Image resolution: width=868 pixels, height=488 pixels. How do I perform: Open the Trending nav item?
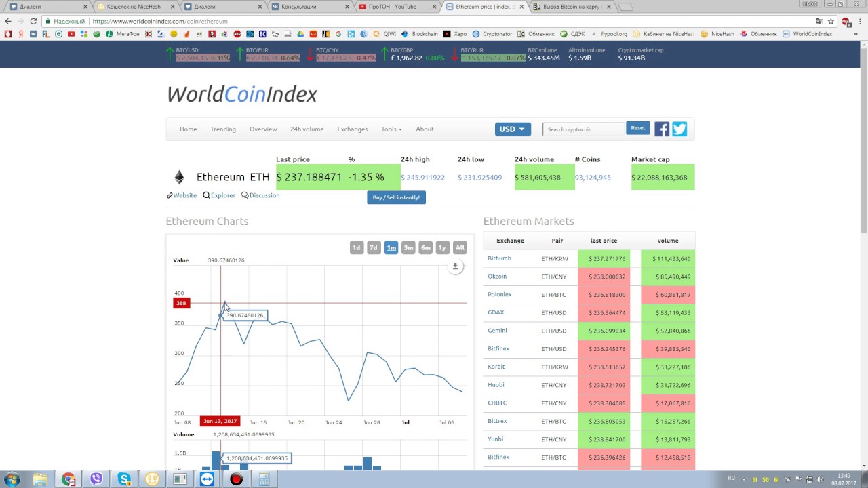coord(223,129)
